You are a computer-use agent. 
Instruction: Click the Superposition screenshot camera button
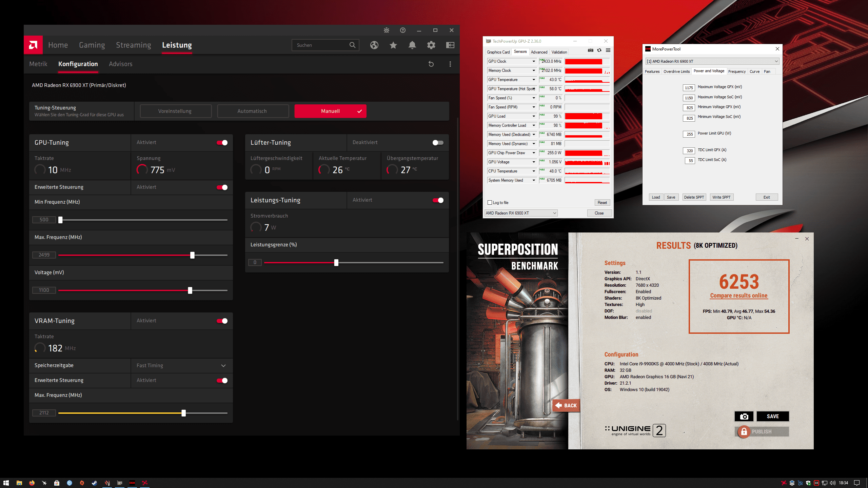point(744,416)
